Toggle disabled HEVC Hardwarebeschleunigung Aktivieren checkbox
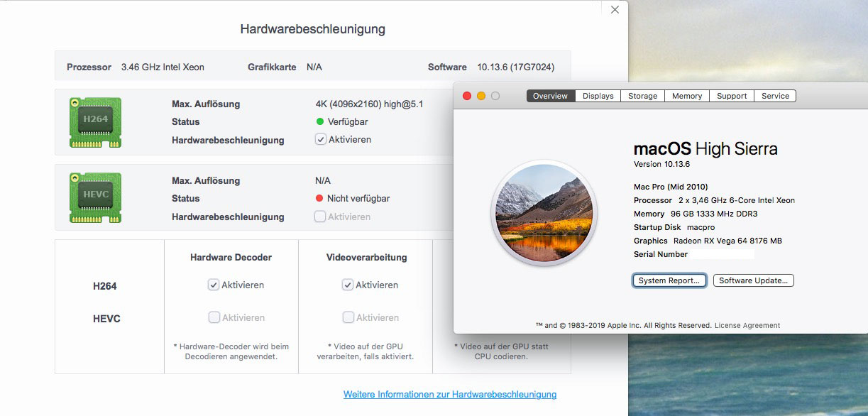 click(320, 217)
